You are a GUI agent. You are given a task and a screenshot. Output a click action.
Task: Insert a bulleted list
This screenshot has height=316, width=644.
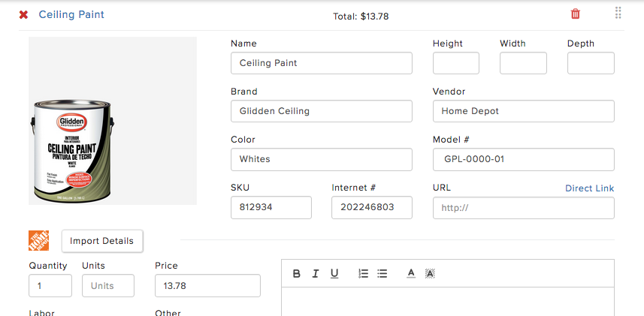tap(382, 273)
